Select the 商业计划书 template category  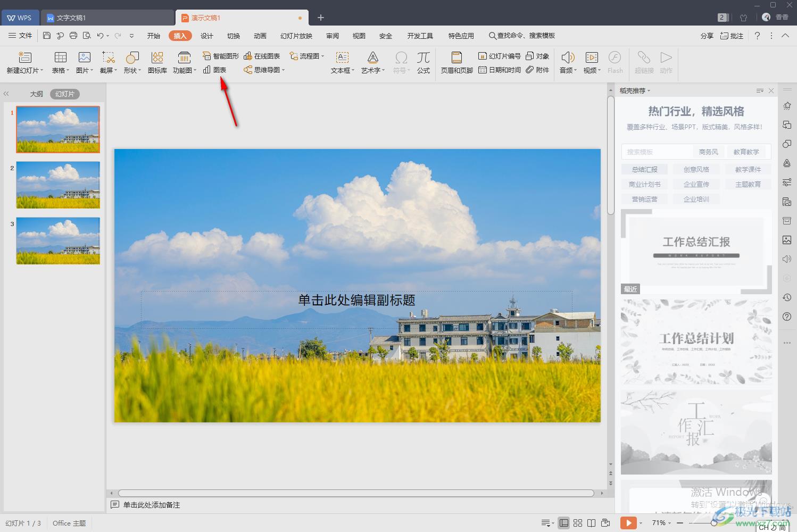click(x=644, y=184)
